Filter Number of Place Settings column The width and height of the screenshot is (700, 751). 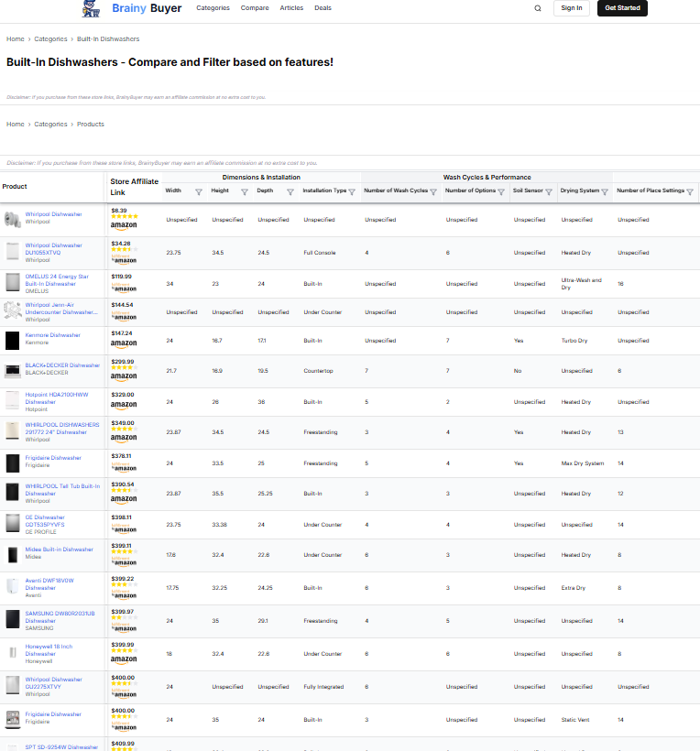(x=690, y=192)
